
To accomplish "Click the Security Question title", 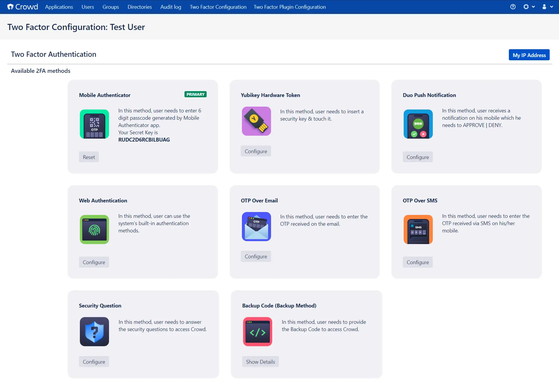I will tap(100, 306).
